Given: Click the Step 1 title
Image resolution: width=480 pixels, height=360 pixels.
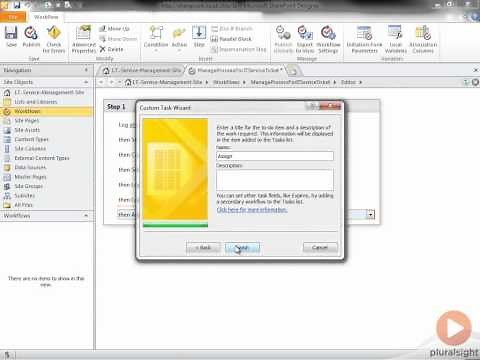Looking at the screenshot, I should (116, 107).
